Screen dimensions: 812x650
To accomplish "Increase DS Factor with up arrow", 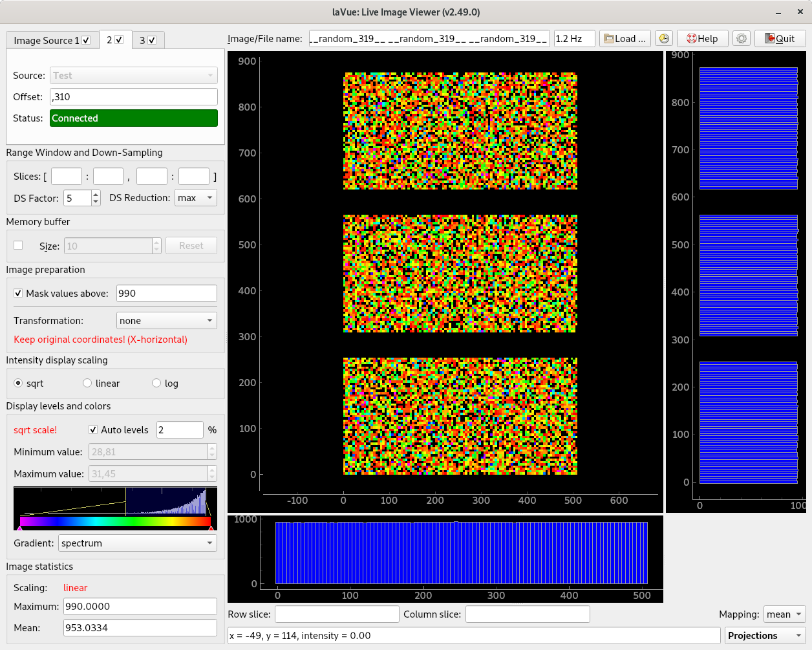I will (x=96, y=194).
